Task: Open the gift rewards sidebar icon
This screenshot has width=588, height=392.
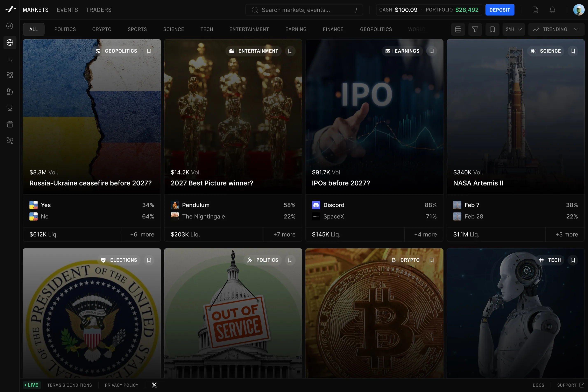Action: click(x=10, y=124)
